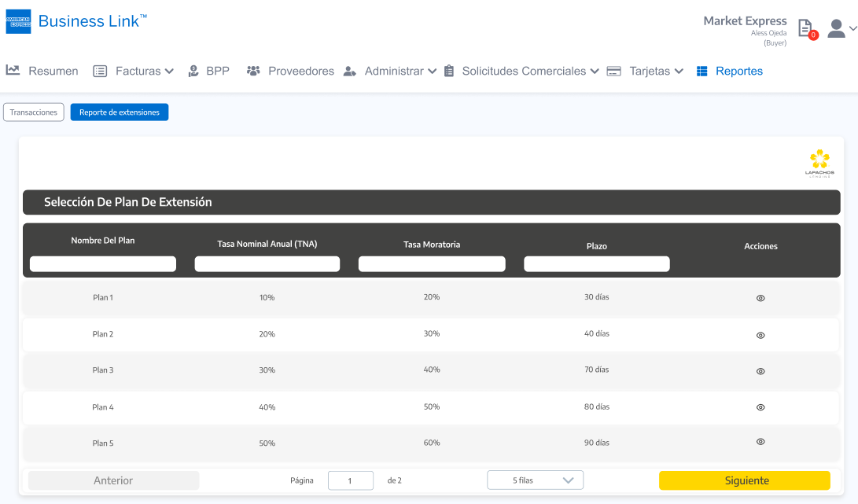This screenshot has height=504, width=858.
Task: Select the Reportes navigation item
Action: coord(729,71)
